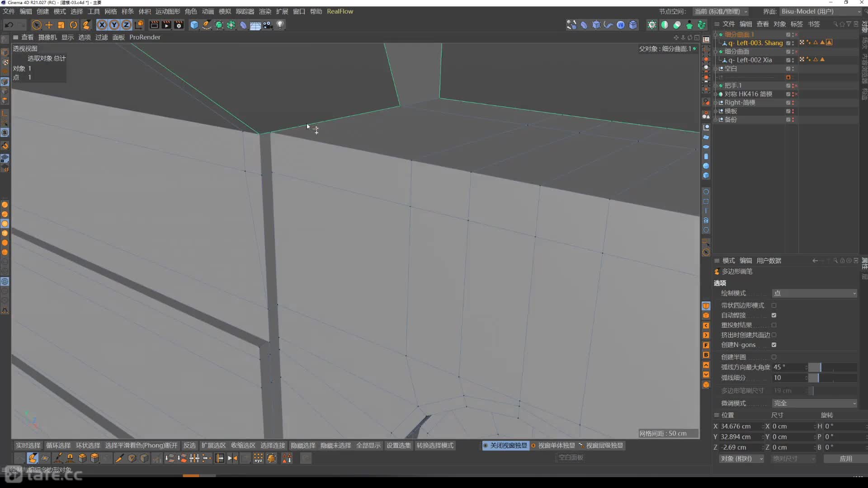The height and width of the screenshot is (488, 868).
Task: Uncheck 自动焊接 checkbox
Action: click(x=774, y=315)
